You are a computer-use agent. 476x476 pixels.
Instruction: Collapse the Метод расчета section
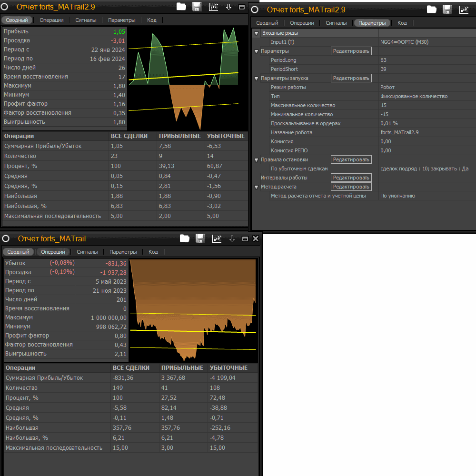point(257,187)
